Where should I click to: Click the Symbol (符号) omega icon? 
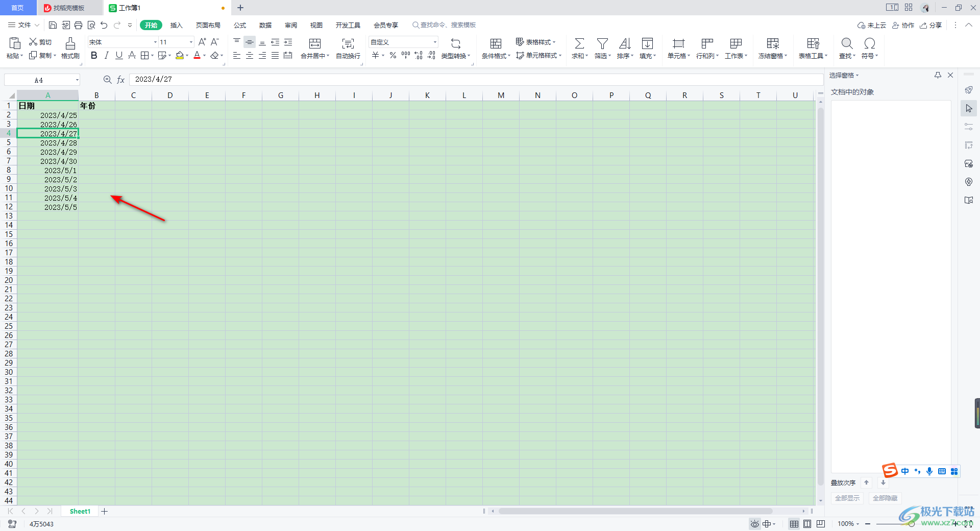(870, 43)
